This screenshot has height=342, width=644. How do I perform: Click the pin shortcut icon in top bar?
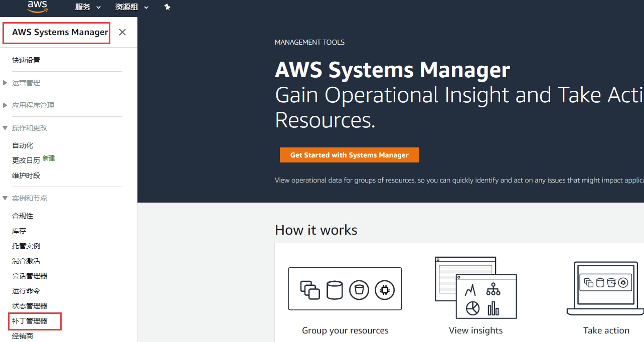pos(168,7)
